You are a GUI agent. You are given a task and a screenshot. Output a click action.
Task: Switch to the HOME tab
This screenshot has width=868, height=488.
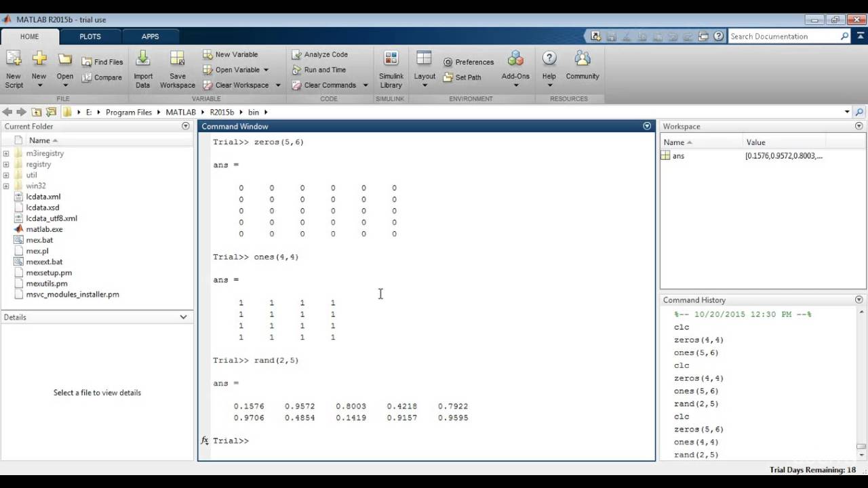click(x=29, y=37)
